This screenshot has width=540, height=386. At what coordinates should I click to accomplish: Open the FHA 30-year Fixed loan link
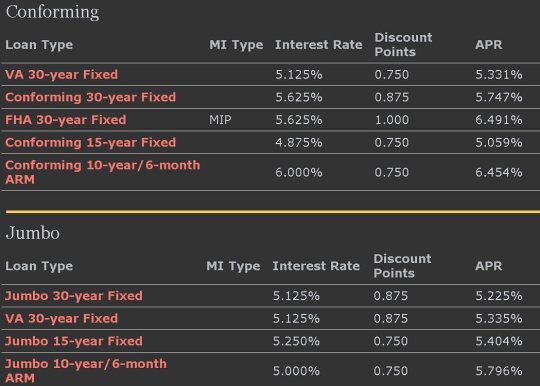click(66, 120)
